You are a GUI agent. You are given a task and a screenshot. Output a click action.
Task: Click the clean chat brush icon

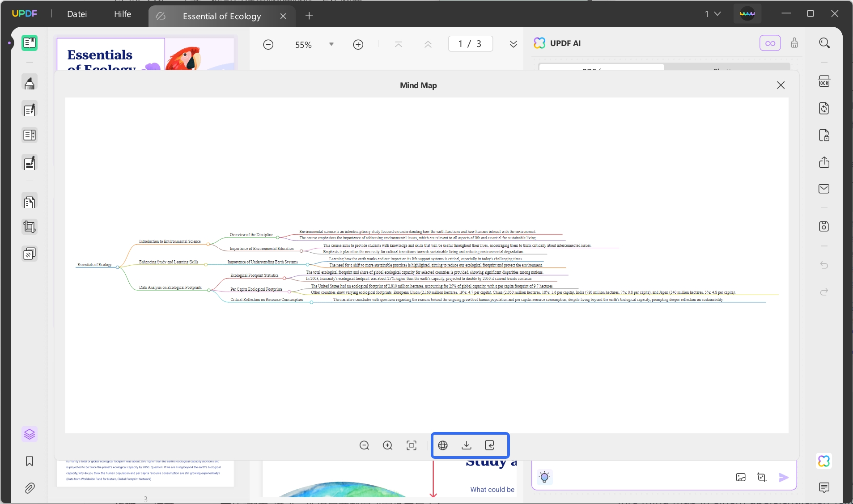(794, 43)
